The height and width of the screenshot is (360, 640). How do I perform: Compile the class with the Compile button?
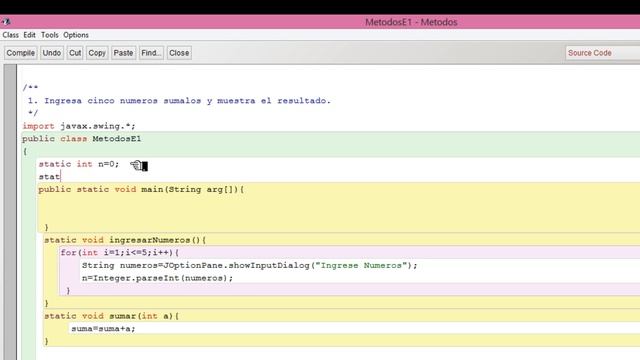point(20,53)
